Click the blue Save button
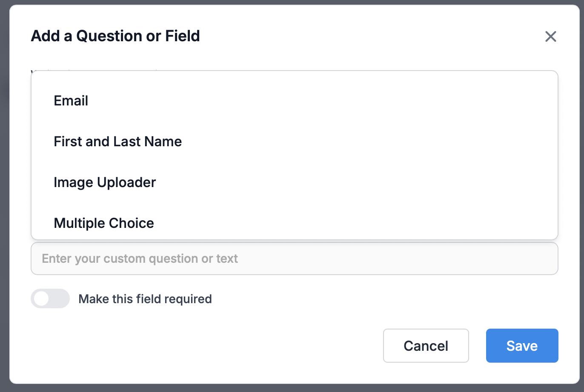Image resolution: width=584 pixels, height=392 pixels. 522,346
